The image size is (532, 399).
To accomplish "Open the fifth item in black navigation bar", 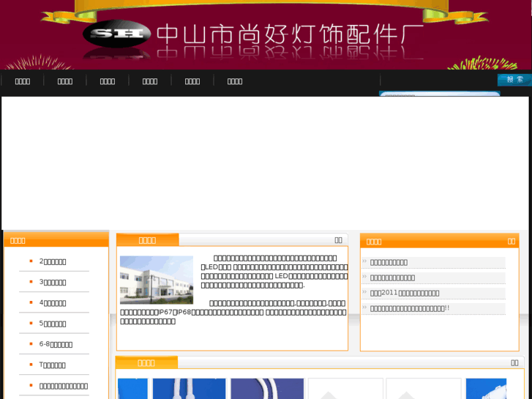I will pyautogui.click(x=192, y=81).
